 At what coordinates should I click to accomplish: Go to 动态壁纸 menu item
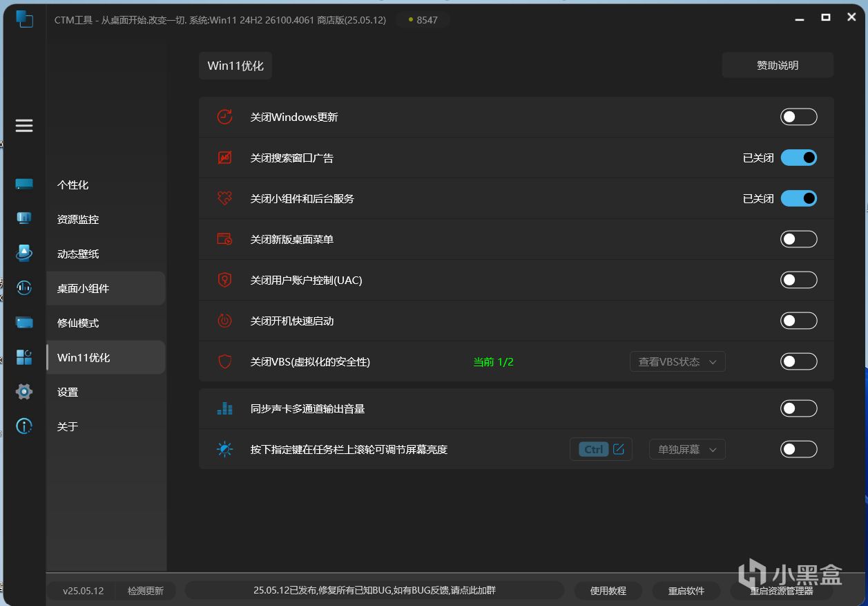(106, 254)
